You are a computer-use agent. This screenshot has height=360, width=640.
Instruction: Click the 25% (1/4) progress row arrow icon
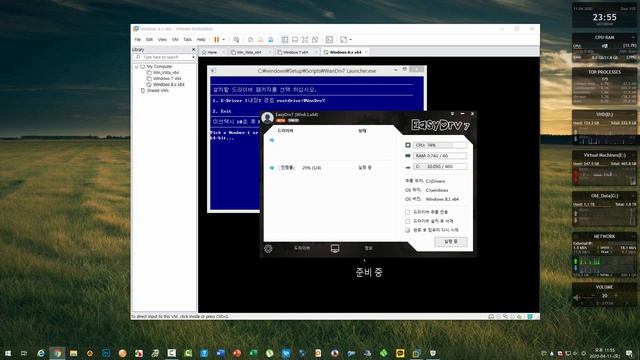coord(272,168)
